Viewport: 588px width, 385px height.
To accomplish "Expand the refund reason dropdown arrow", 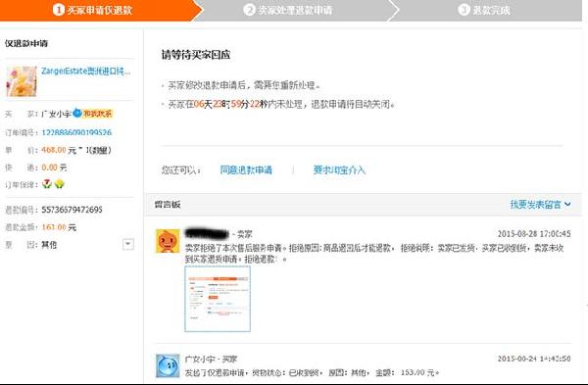I will tap(127, 244).
